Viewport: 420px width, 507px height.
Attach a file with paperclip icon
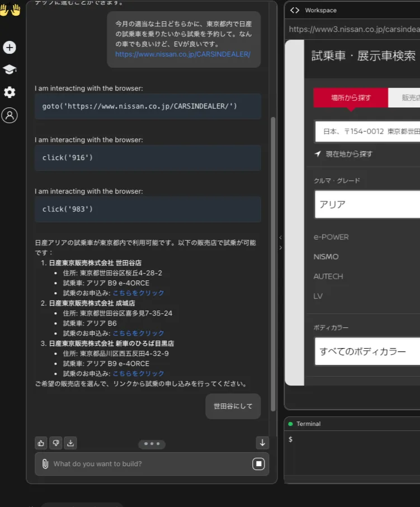[45, 464]
